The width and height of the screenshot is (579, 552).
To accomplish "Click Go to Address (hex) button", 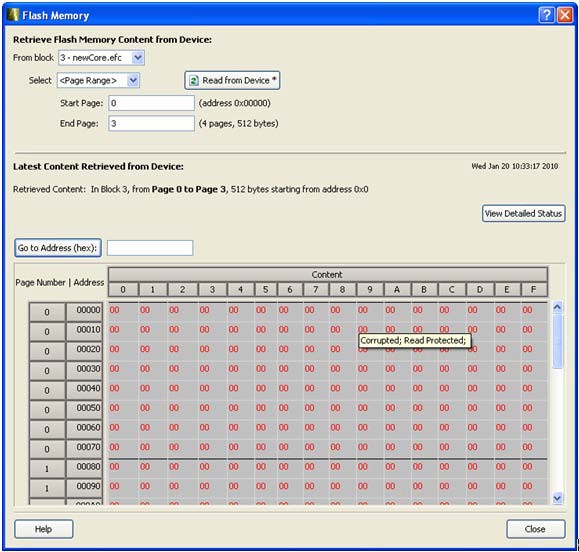I will click(x=58, y=248).
